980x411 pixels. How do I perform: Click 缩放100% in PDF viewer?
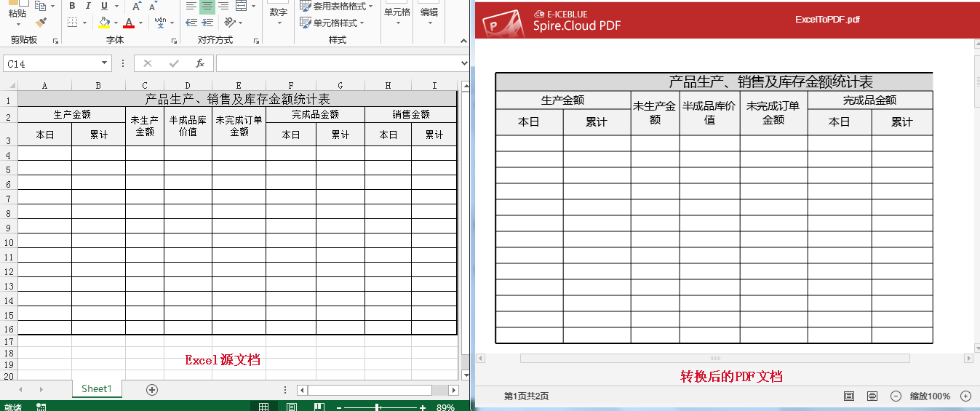(x=930, y=396)
